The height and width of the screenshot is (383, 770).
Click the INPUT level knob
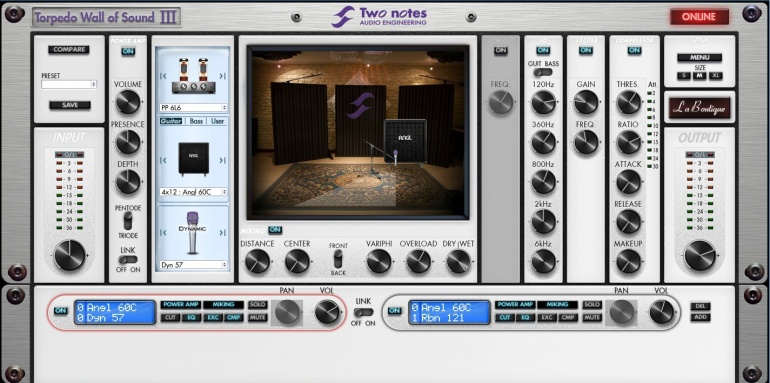pos(69,256)
